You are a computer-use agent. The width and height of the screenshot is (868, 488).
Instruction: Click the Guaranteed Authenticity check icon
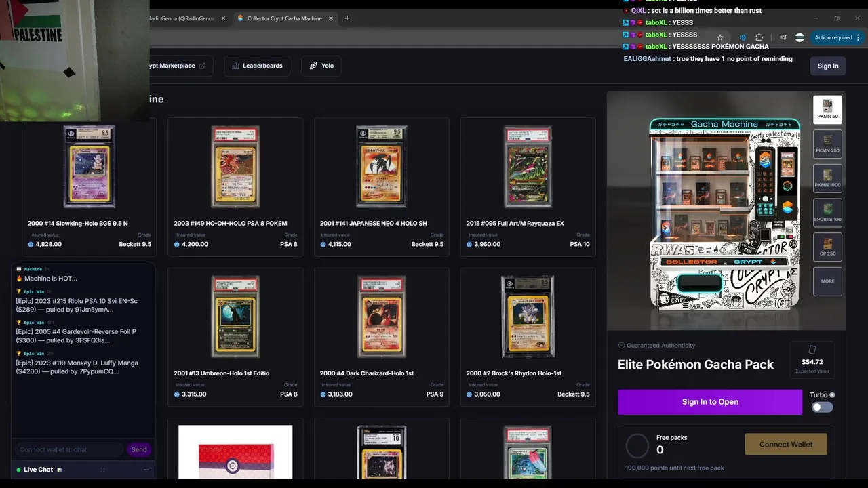coord(621,346)
